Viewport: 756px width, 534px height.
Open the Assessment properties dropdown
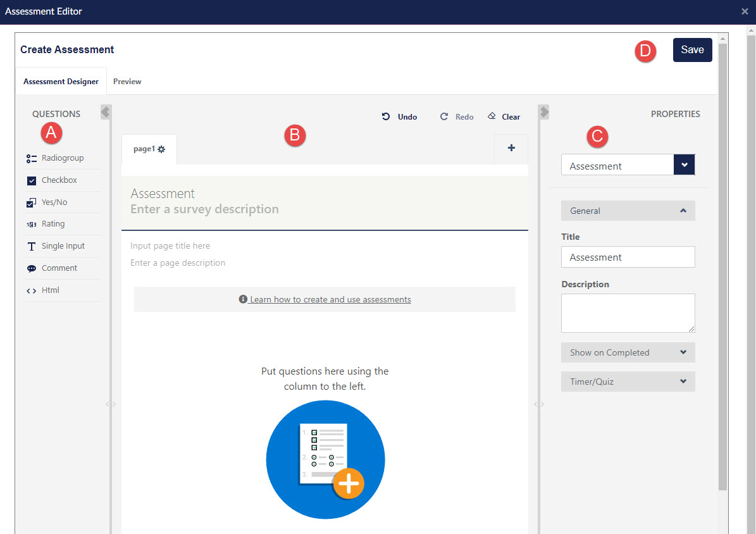[x=684, y=165]
